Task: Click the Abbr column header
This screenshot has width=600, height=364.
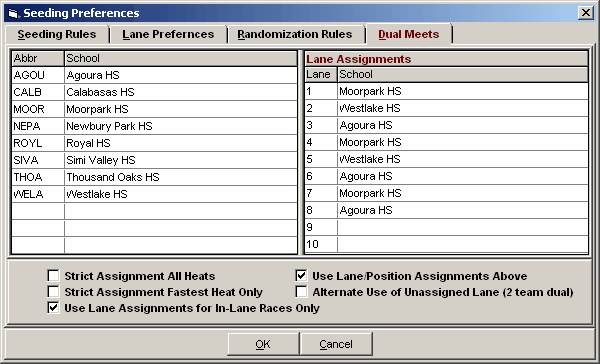Action: pos(38,58)
